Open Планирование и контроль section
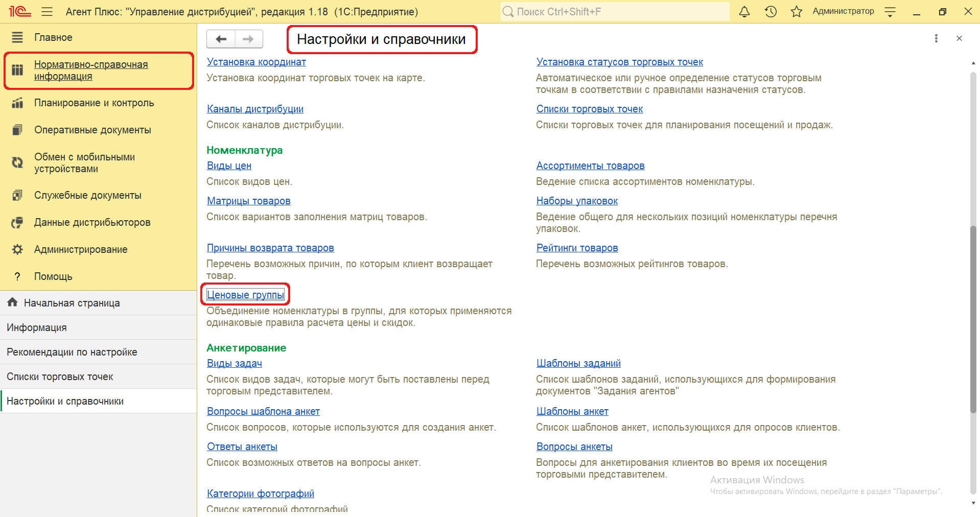Image resolution: width=980 pixels, height=517 pixels. (94, 103)
